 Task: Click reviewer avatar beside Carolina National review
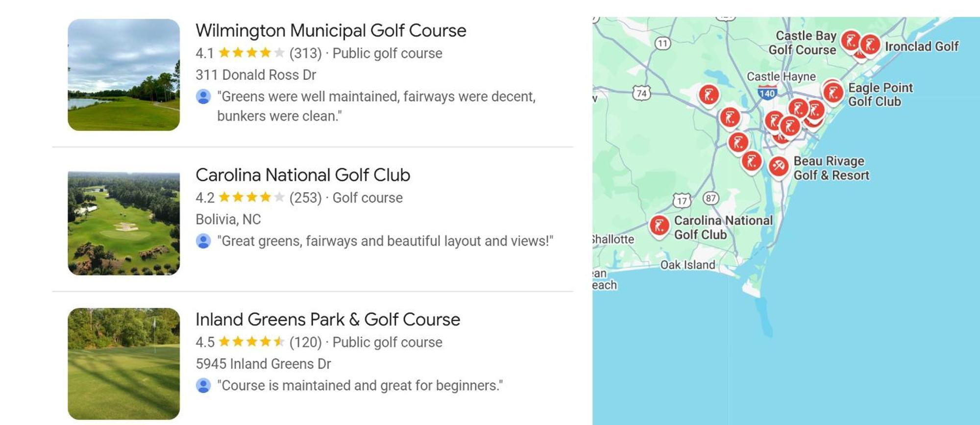coord(203,241)
